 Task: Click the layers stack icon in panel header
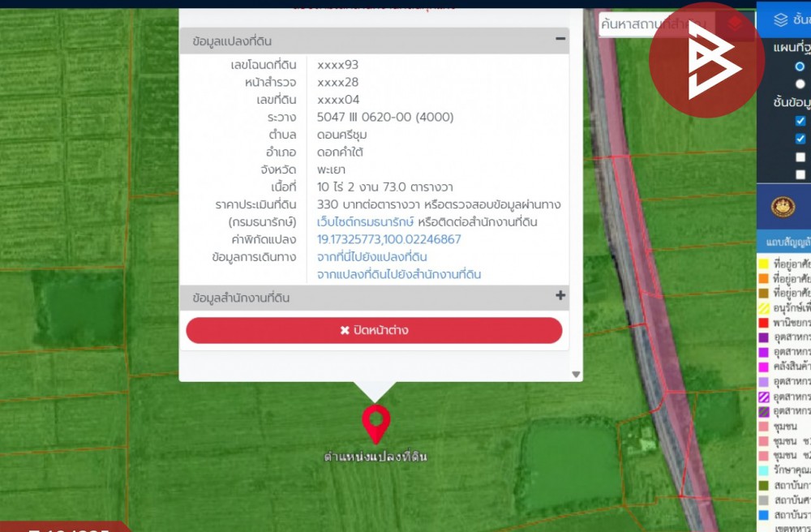[780, 20]
